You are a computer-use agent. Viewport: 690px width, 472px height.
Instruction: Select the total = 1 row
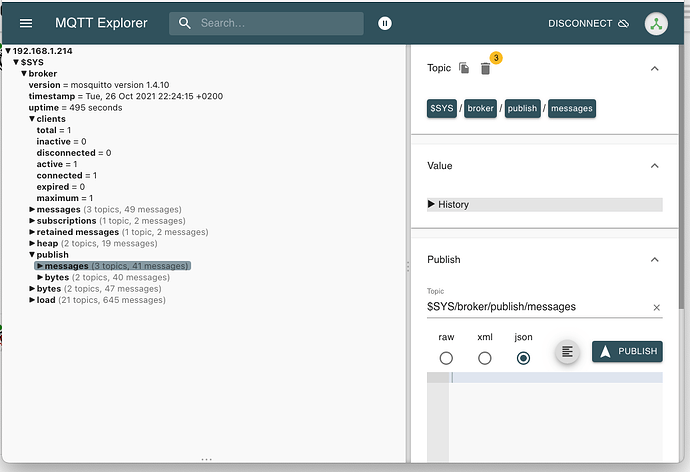(54, 130)
